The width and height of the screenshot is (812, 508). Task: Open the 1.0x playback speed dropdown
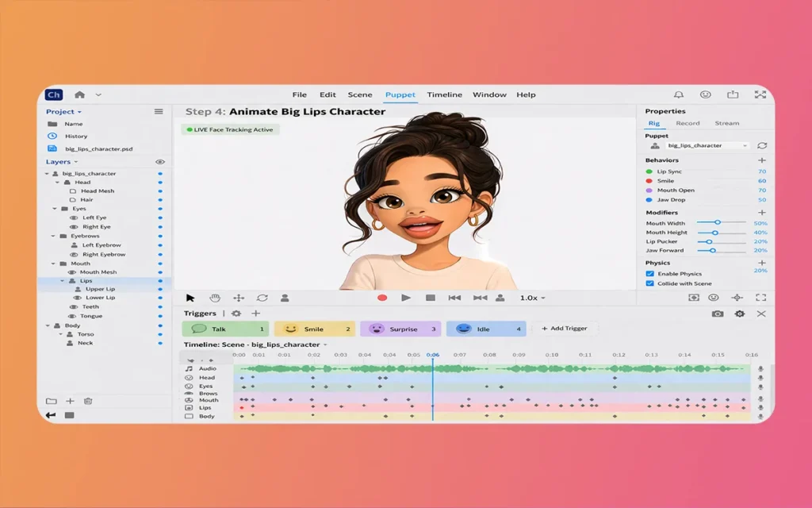[x=533, y=298]
